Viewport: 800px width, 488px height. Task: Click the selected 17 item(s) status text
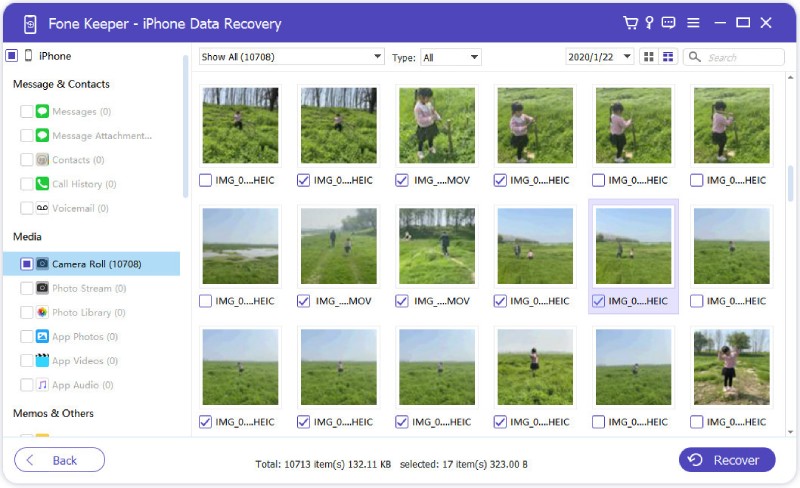(463, 464)
